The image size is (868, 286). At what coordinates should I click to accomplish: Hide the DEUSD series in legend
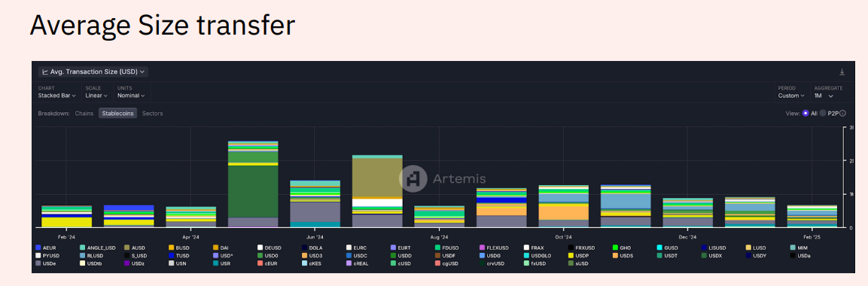click(270, 248)
